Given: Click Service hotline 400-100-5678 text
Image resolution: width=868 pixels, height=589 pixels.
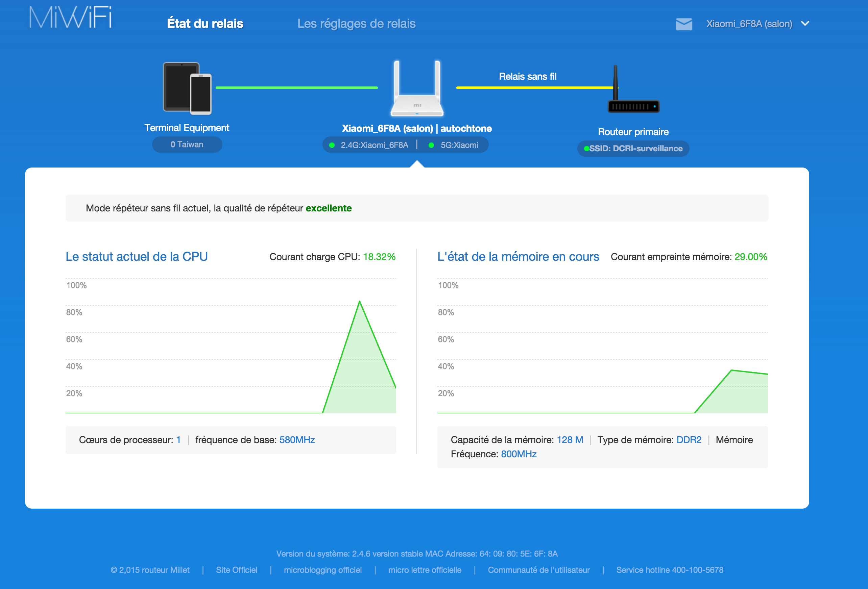Looking at the screenshot, I should click(670, 570).
